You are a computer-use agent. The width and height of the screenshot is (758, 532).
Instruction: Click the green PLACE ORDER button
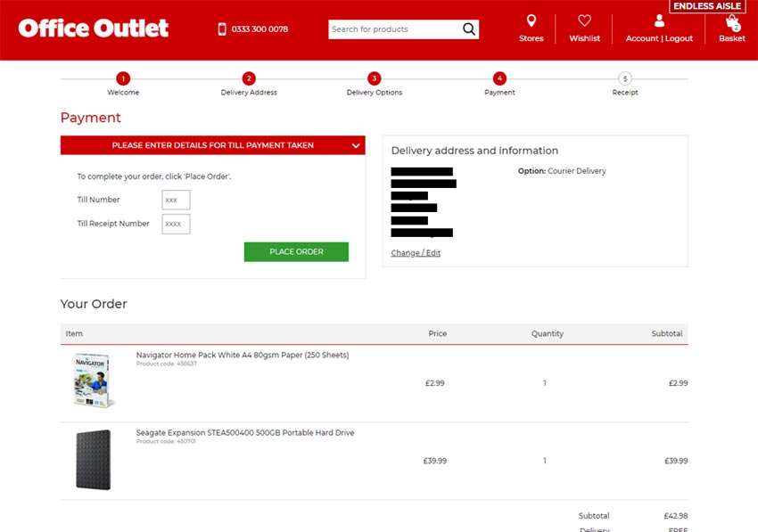(296, 252)
